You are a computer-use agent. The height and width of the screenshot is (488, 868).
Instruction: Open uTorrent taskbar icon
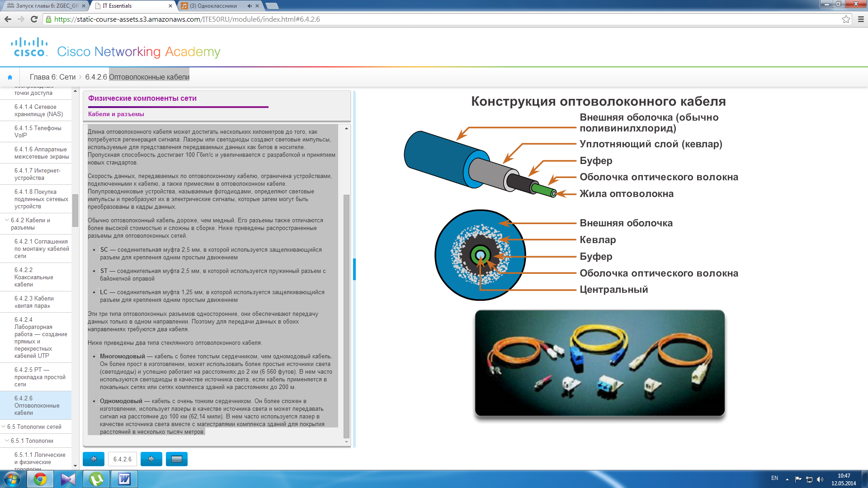coord(96,479)
